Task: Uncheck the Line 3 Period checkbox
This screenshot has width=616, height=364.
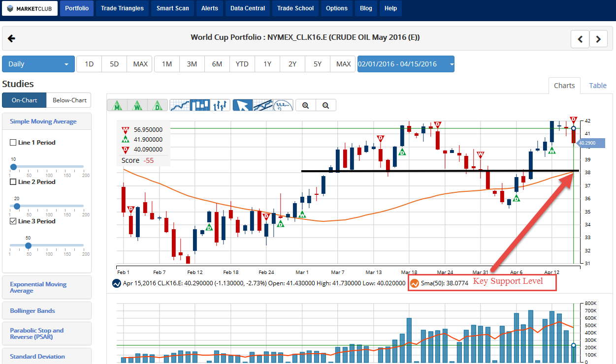Action: [x=13, y=221]
